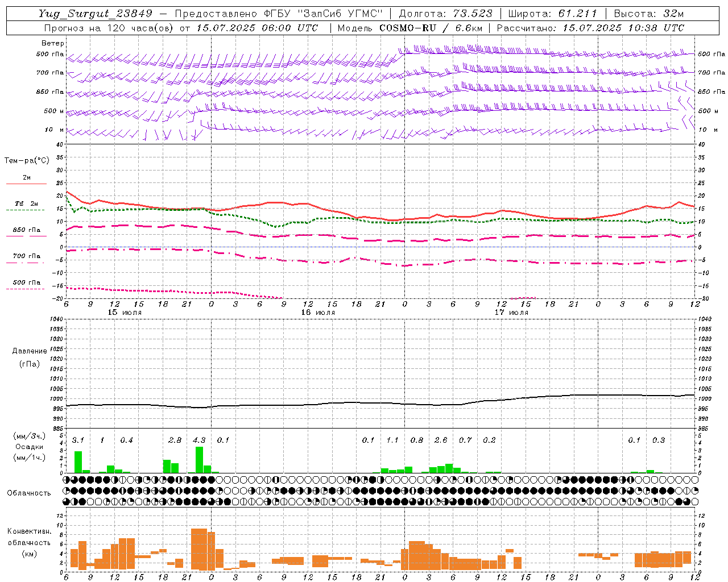
Task: Click the Давление pressure panel title
Action: point(30,351)
